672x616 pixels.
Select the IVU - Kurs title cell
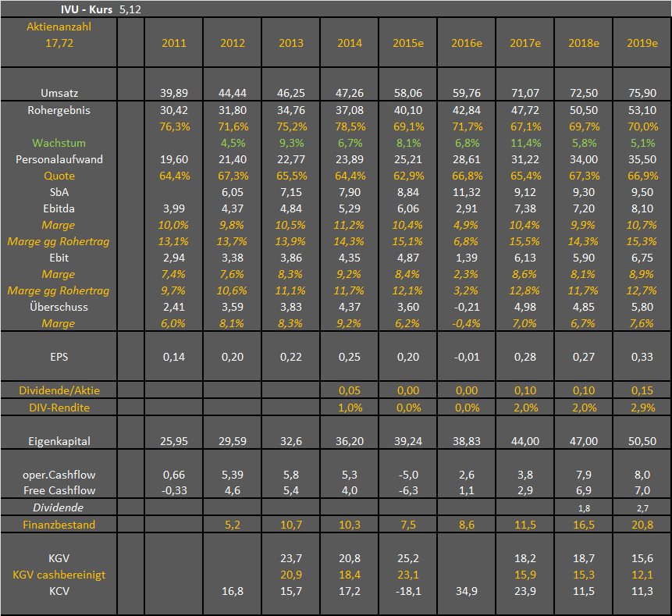click(87, 9)
